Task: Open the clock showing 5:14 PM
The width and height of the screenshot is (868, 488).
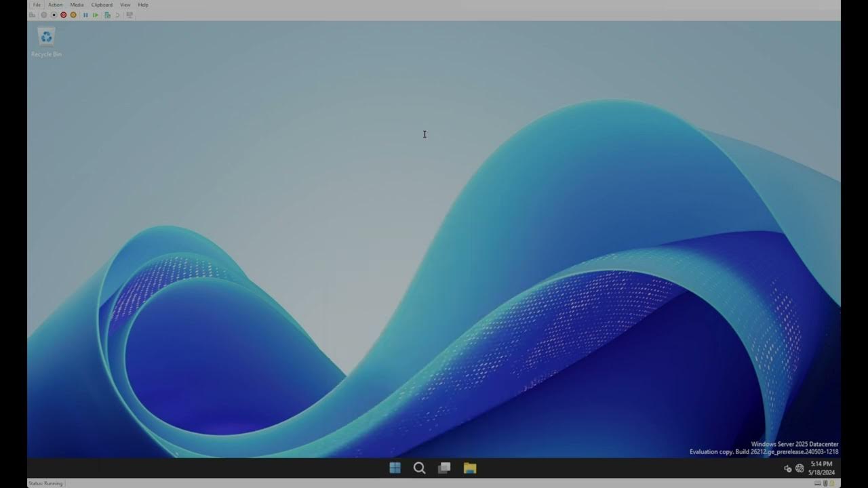Action: click(x=821, y=468)
